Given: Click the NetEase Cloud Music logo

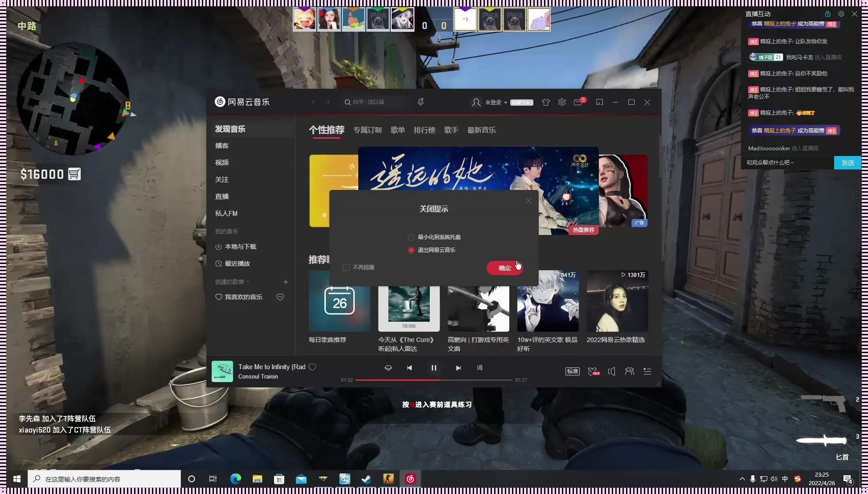Looking at the screenshot, I should [x=242, y=102].
